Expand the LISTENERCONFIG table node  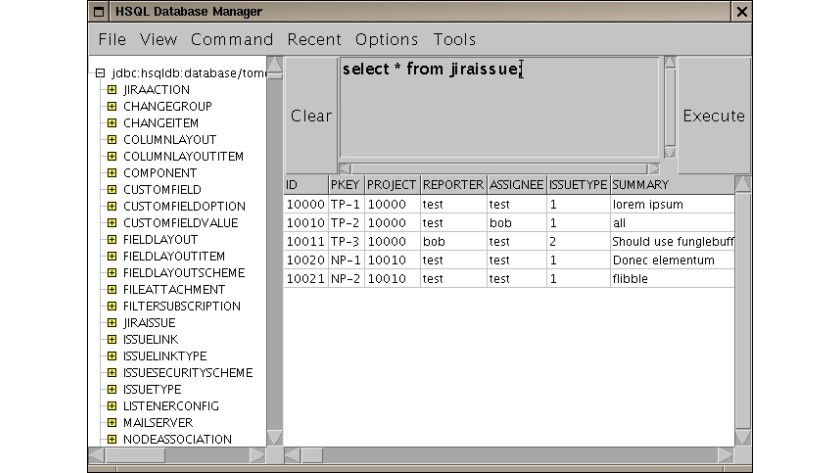click(111, 406)
